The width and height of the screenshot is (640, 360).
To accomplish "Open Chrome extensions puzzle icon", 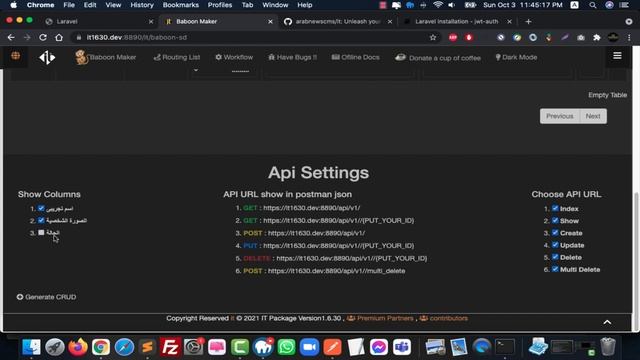I will point(597,37).
